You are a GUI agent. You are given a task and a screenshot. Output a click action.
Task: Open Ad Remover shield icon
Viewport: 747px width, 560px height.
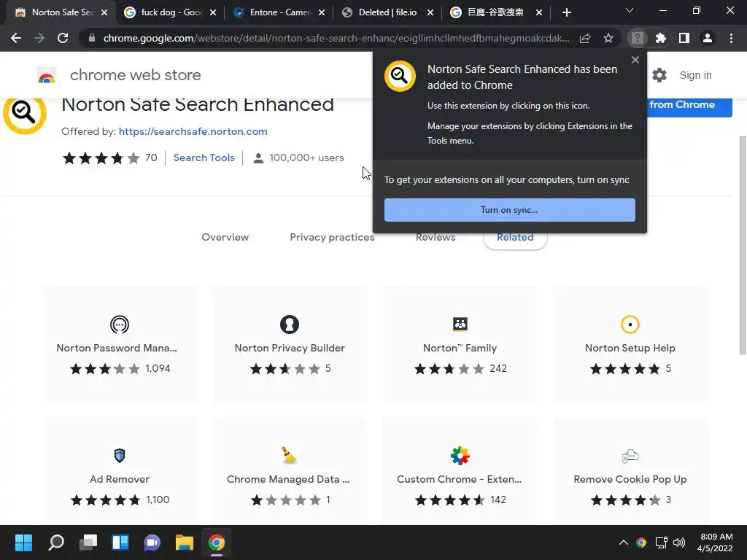pyautogui.click(x=120, y=455)
